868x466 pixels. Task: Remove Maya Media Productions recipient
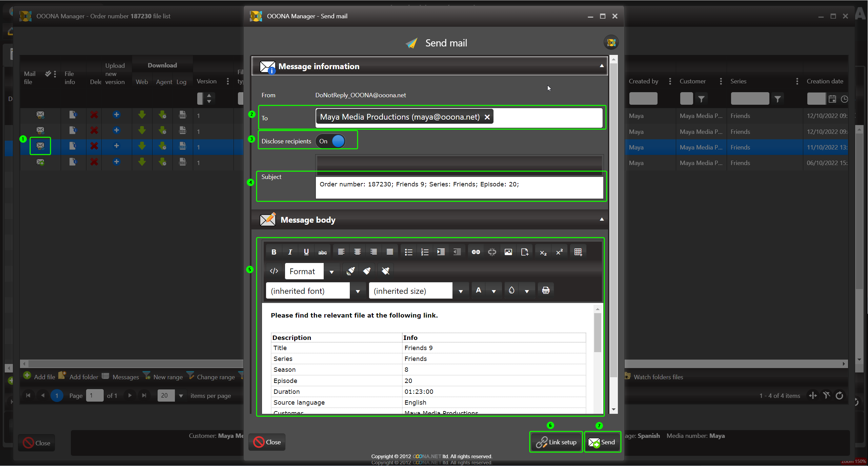[x=487, y=117]
